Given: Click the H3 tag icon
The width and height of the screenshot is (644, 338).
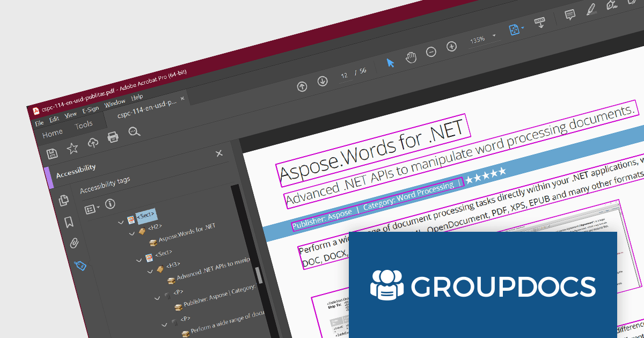Looking at the screenshot, I should 159,268.
